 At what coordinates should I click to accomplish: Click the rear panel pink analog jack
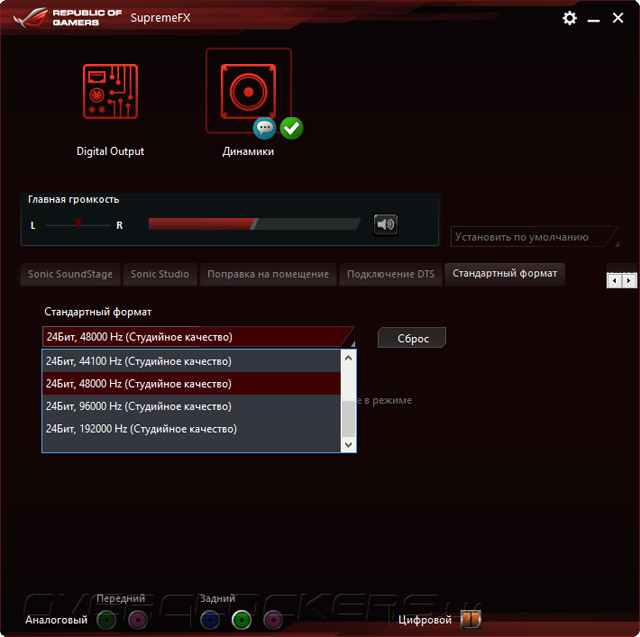coord(273,620)
